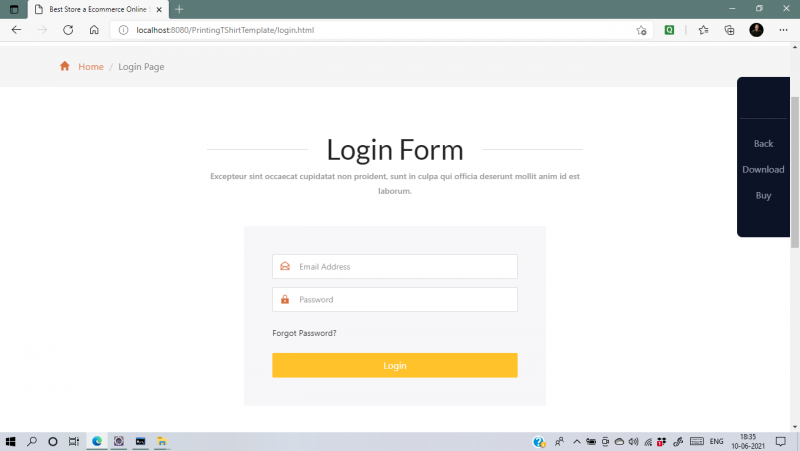Open the Home breadcrumb link

[x=91, y=67]
